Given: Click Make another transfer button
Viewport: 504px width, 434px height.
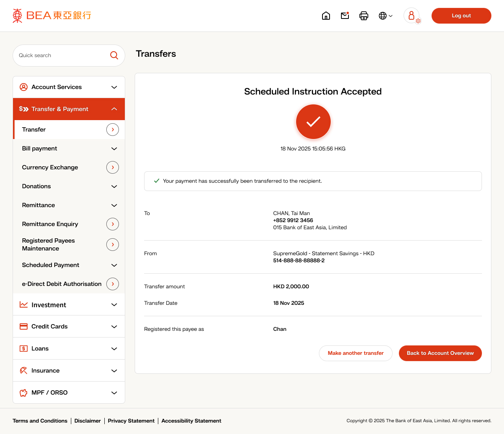Looking at the screenshot, I should tap(356, 353).
